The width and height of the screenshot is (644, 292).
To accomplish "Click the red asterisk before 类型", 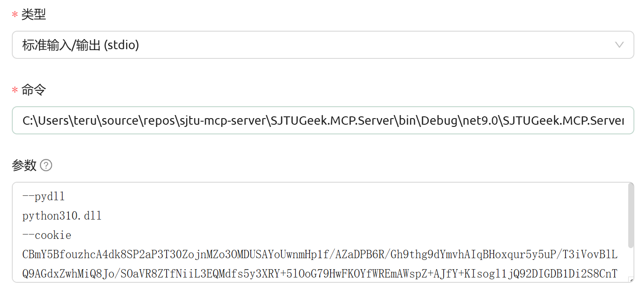I will [x=14, y=14].
